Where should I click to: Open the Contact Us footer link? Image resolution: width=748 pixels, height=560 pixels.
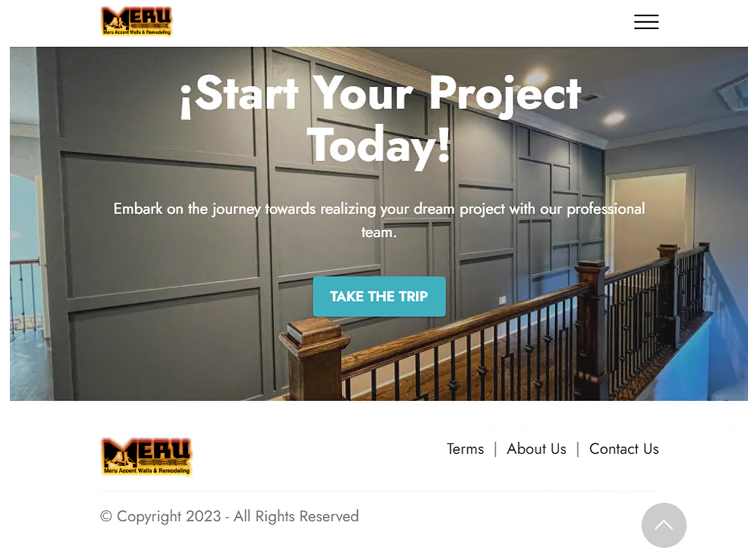point(624,449)
